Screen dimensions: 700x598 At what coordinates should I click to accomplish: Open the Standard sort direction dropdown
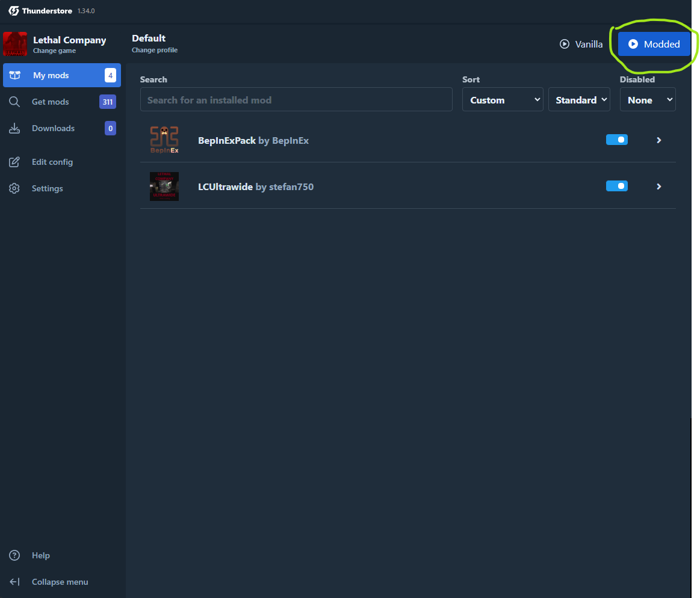[x=579, y=99]
